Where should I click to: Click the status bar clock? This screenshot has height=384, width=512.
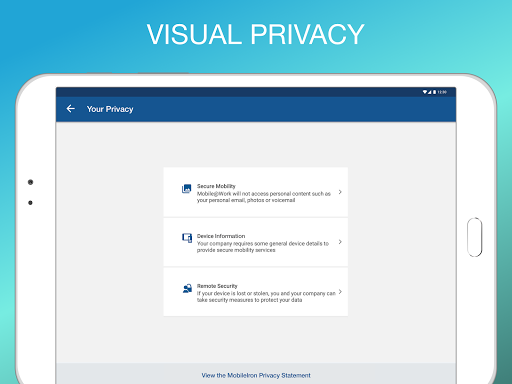tap(442, 92)
